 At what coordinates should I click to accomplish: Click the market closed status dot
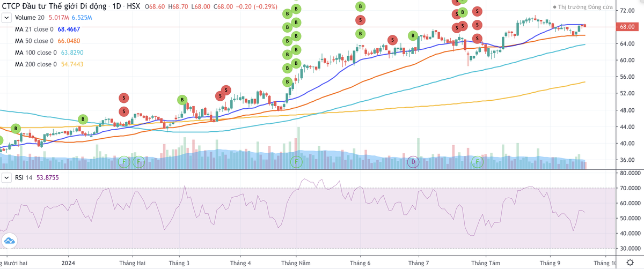[554, 8]
